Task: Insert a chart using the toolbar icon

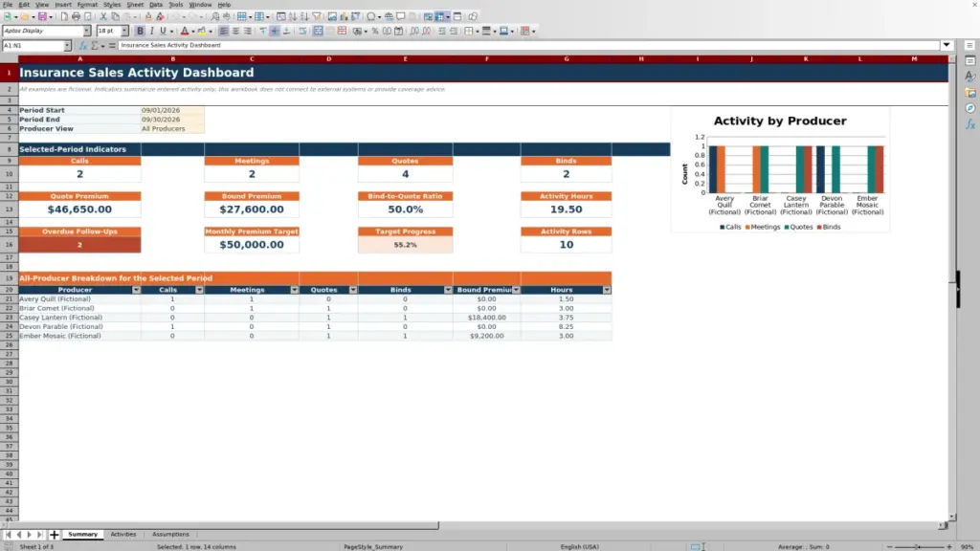Action: pos(344,17)
